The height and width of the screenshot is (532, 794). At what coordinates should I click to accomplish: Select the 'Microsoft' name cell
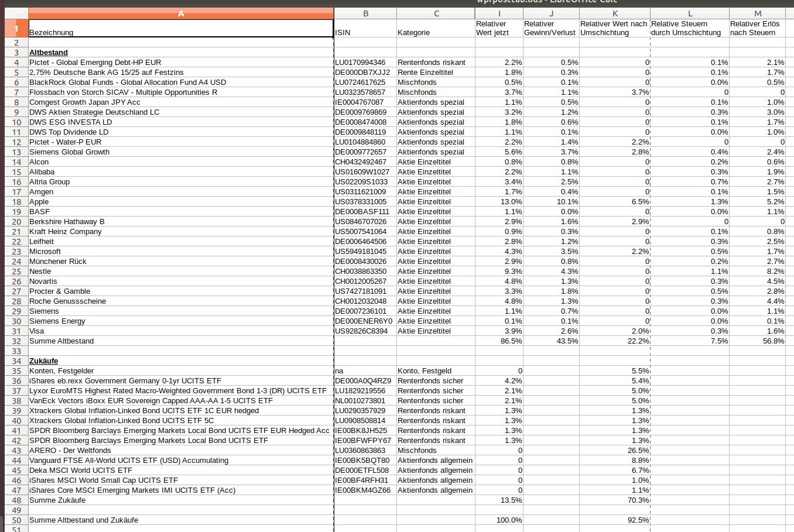(181, 252)
